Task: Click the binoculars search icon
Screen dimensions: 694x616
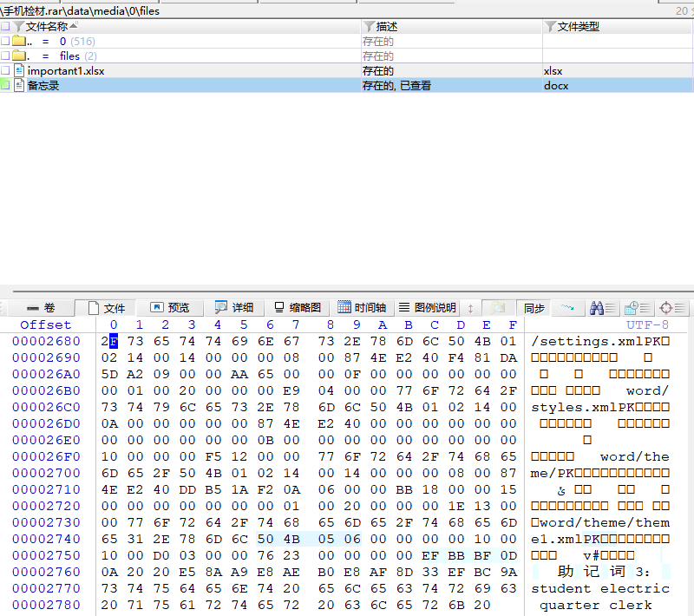Action: click(x=597, y=308)
